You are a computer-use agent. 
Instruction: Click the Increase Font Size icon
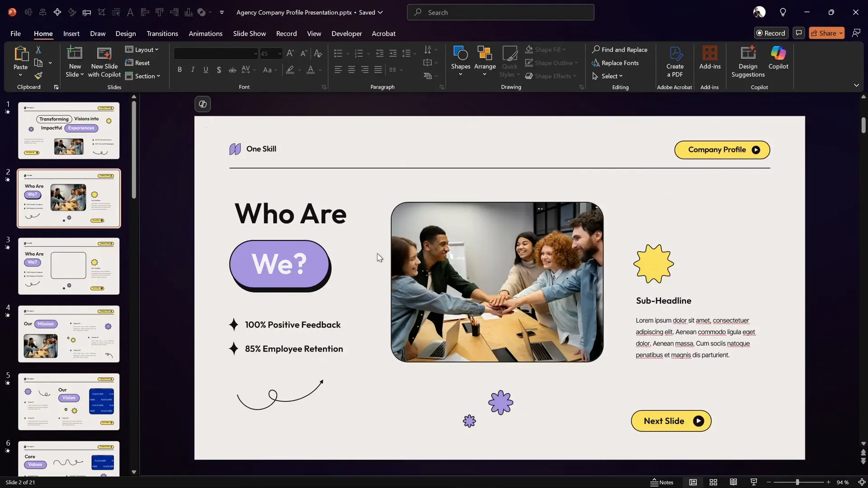[290, 53]
